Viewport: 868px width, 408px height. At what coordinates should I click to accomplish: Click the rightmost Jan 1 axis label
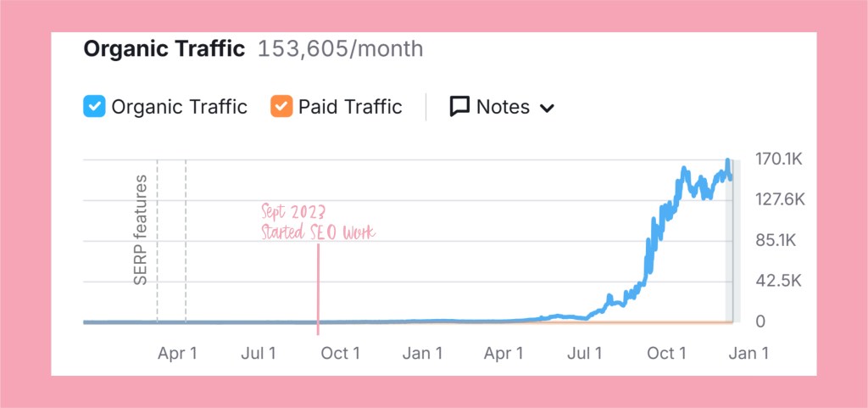pyautogui.click(x=749, y=353)
